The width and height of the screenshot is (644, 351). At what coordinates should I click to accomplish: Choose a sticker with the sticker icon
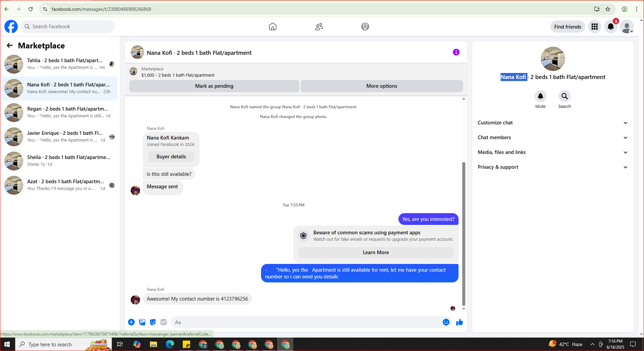tap(153, 322)
